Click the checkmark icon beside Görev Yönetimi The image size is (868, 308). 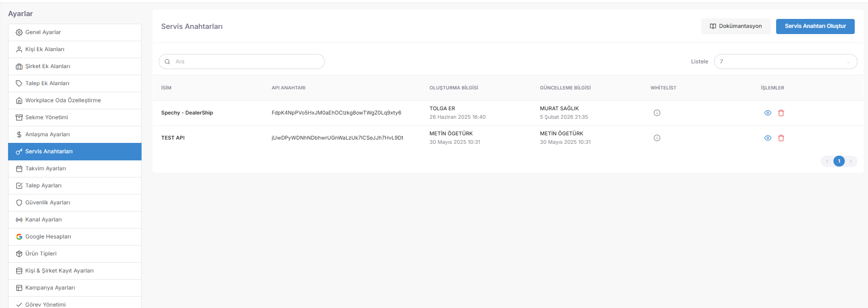(x=19, y=305)
